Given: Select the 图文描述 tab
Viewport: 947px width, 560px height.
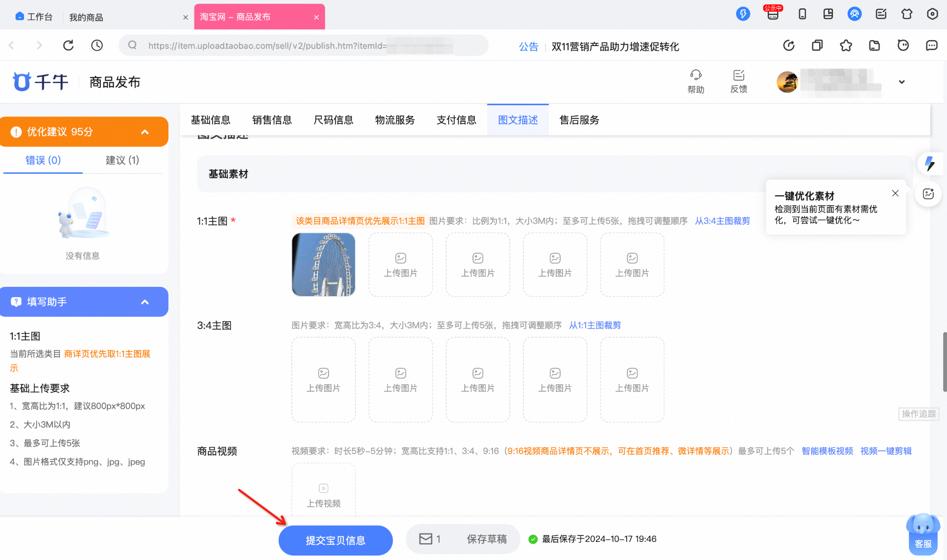Looking at the screenshot, I should pos(518,120).
